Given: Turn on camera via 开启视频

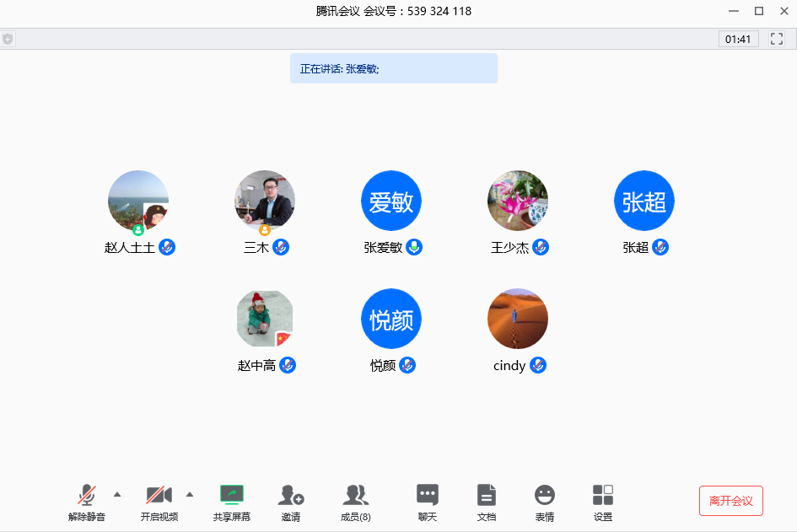Looking at the screenshot, I should coord(159,496).
